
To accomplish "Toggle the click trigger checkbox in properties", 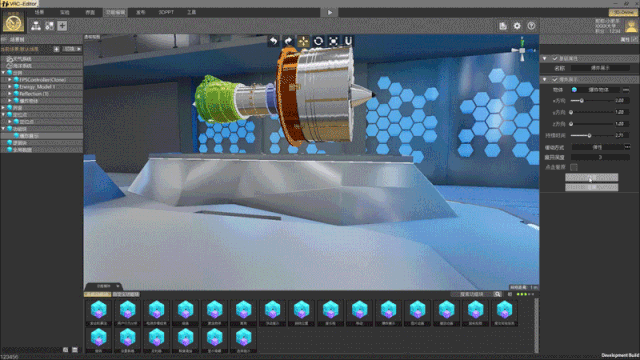I will (573, 167).
